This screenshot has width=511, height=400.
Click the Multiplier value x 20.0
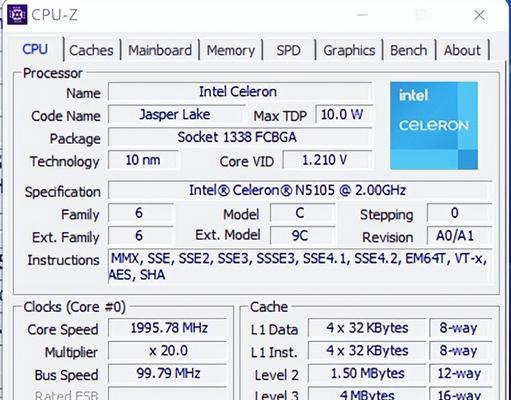coord(168,351)
